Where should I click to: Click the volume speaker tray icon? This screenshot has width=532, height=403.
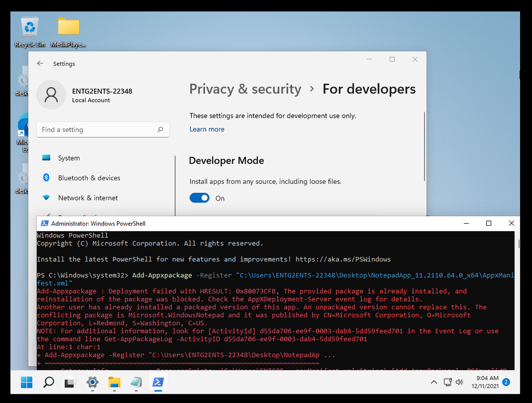pyautogui.click(x=460, y=382)
